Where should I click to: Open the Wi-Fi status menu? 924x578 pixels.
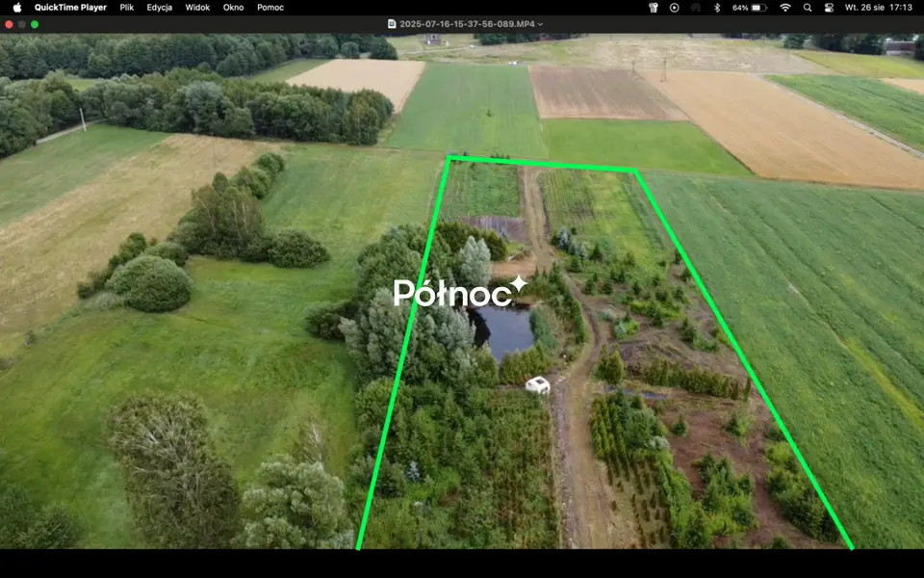[x=785, y=8]
